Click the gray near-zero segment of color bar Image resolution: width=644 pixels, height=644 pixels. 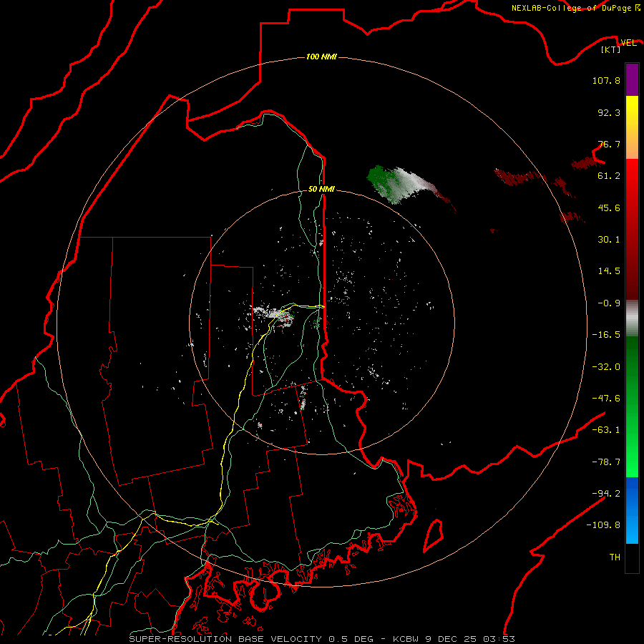click(x=632, y=318)
